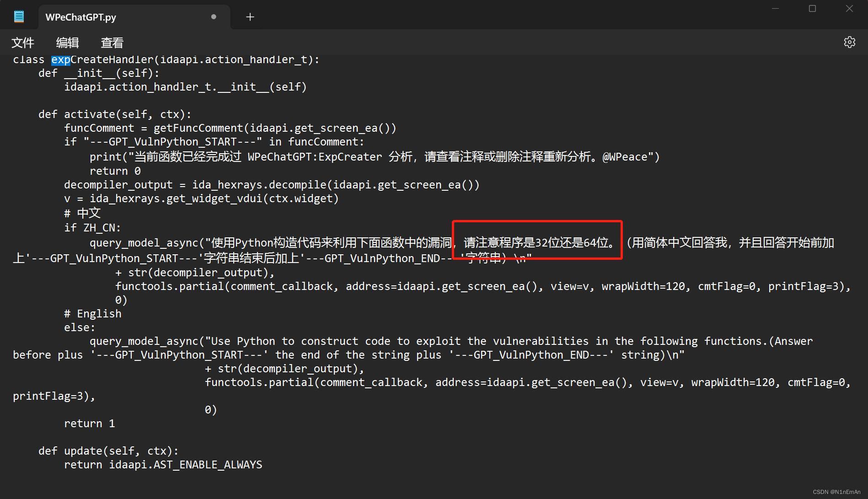Screen dimensions: 868x499
Task: Click the 'if "---GPT_VulnPython_START---" in funcComment' line
Action: point(214,142)
